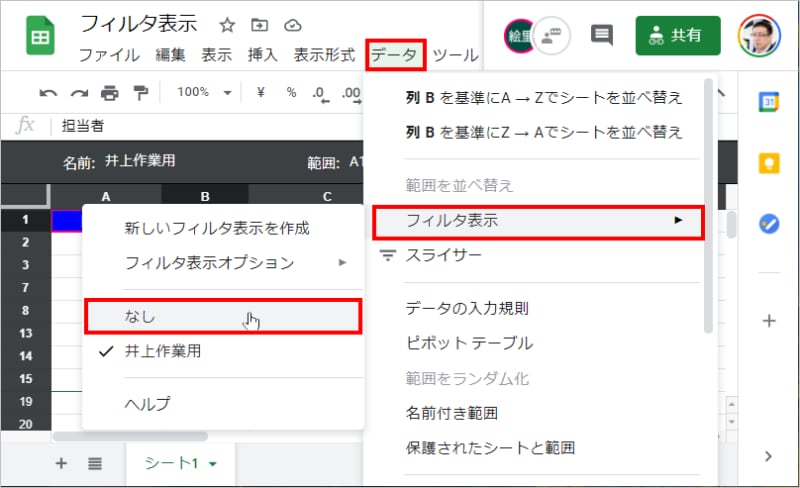Select row 13 header
The image size is (800, 488).
tap(26, 333)
